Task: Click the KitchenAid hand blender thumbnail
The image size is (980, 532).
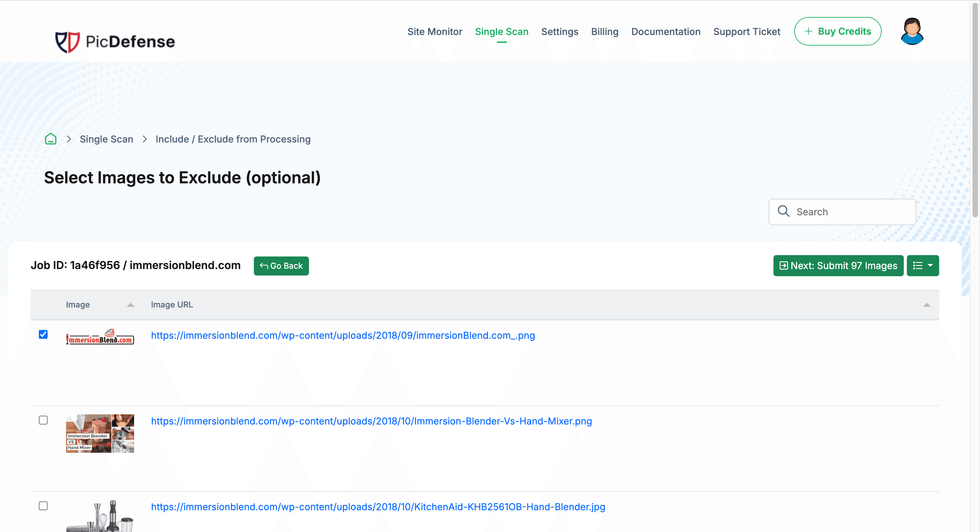Action: pyautogui.click(x=100, y=516)
